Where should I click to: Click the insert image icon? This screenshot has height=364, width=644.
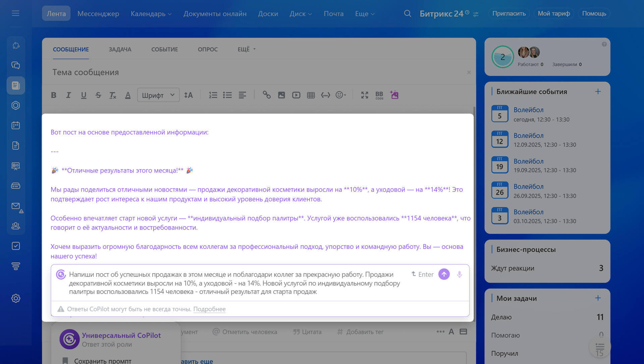(x=281, y=95)
